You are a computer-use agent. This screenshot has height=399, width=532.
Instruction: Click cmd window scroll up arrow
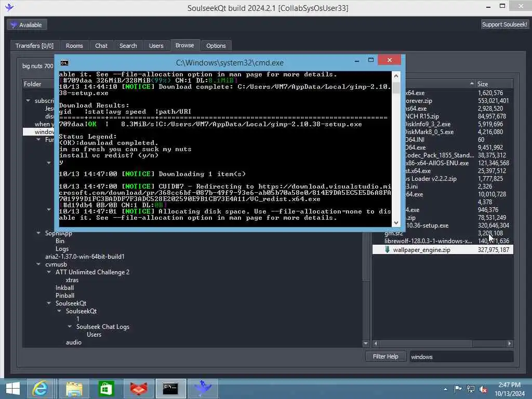click(396, 76)
